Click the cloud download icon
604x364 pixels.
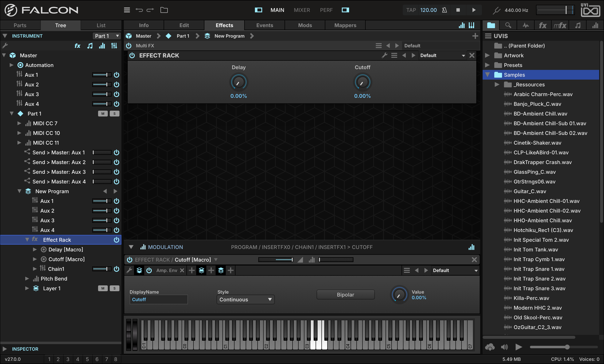point(490,347)
